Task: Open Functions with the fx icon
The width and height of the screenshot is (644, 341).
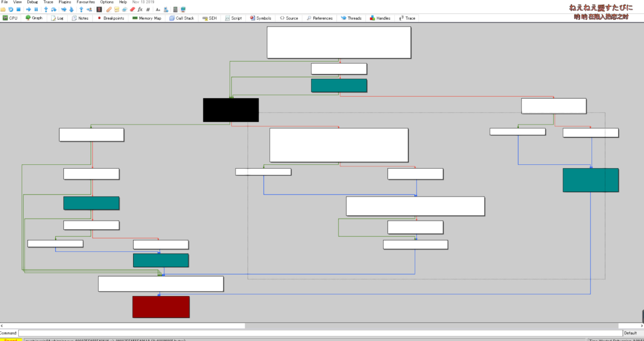Action: tap(140, 9)
